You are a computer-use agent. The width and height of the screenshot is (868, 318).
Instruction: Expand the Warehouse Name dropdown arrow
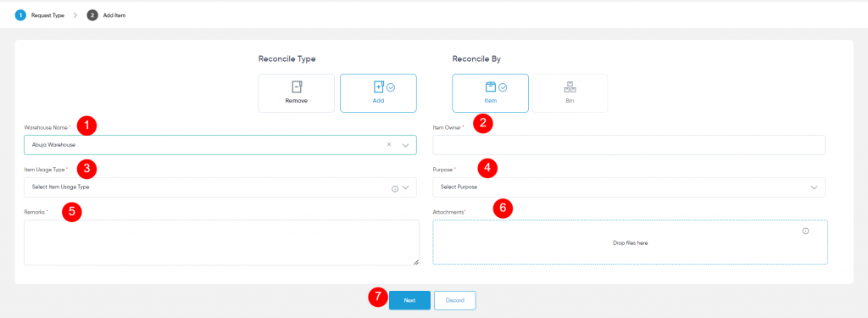pos(405,145)
